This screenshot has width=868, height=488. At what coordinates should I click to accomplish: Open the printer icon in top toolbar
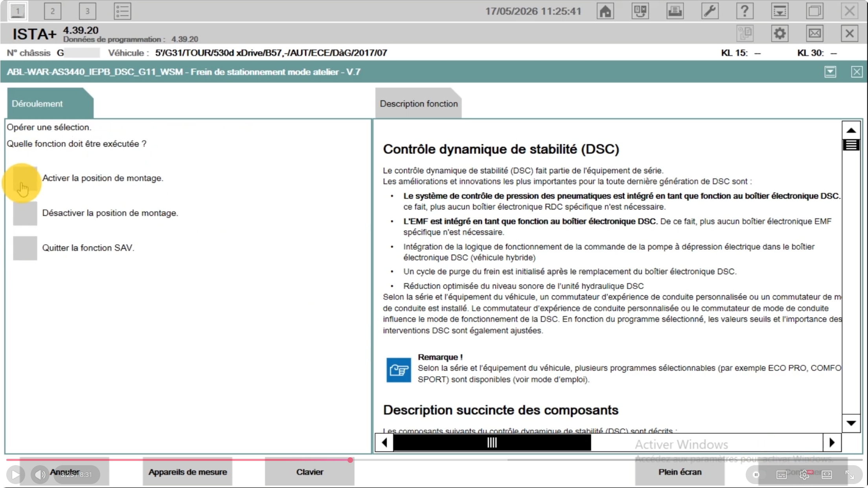pos(675,11)
